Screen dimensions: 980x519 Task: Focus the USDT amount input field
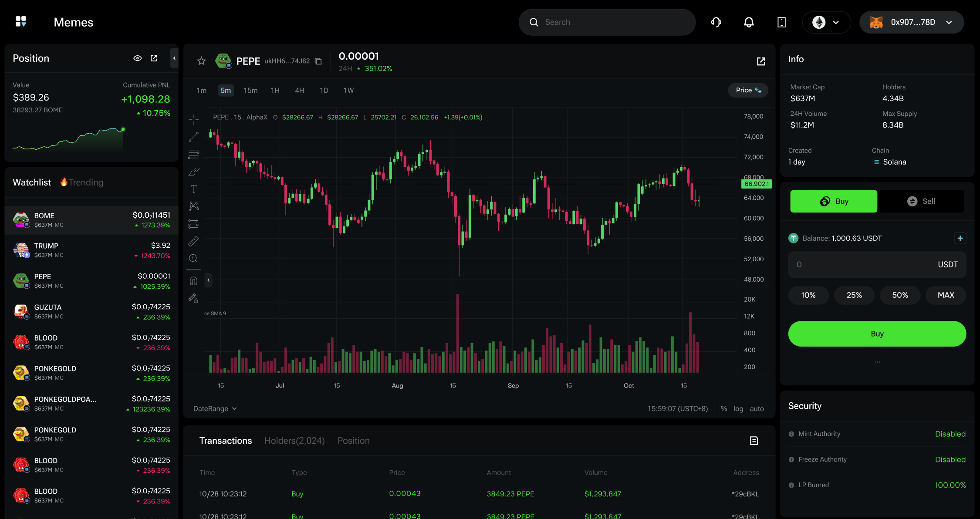[877, 265]
